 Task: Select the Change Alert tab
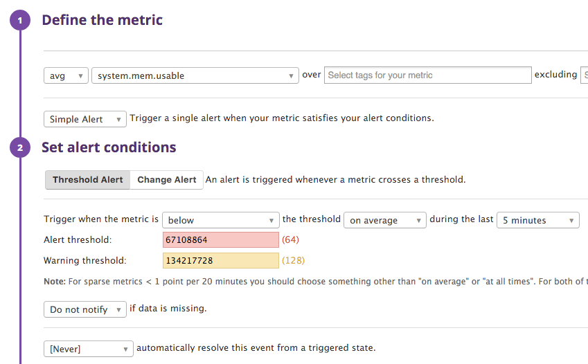[167, 180]
